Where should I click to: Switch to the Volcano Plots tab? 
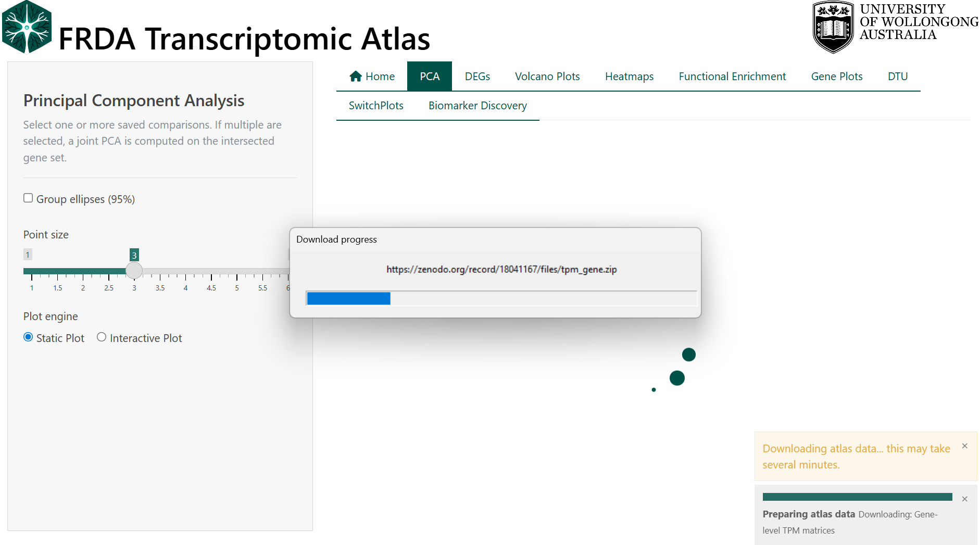547,77
